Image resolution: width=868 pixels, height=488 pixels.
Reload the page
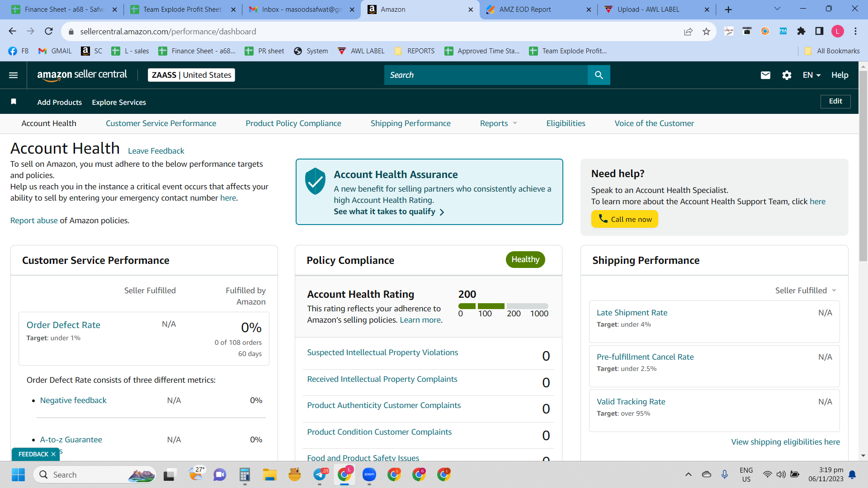click(49, 31)
